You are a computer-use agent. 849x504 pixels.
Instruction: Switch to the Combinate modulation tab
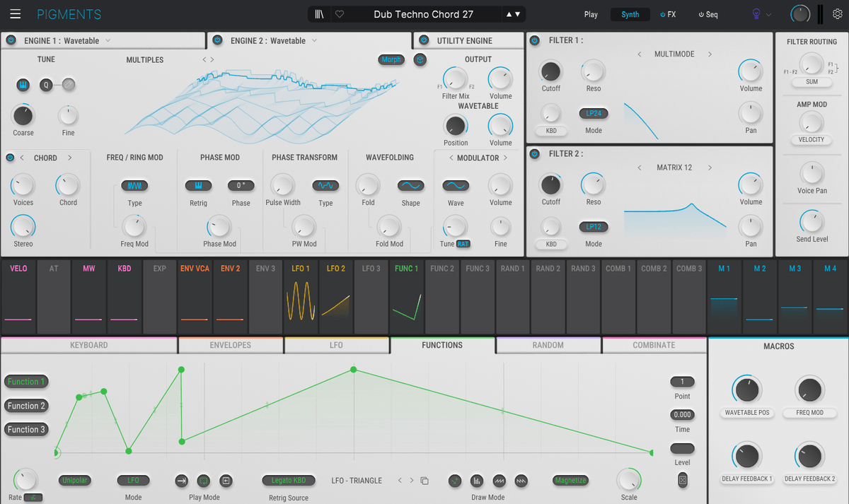[x=654, y=345]
